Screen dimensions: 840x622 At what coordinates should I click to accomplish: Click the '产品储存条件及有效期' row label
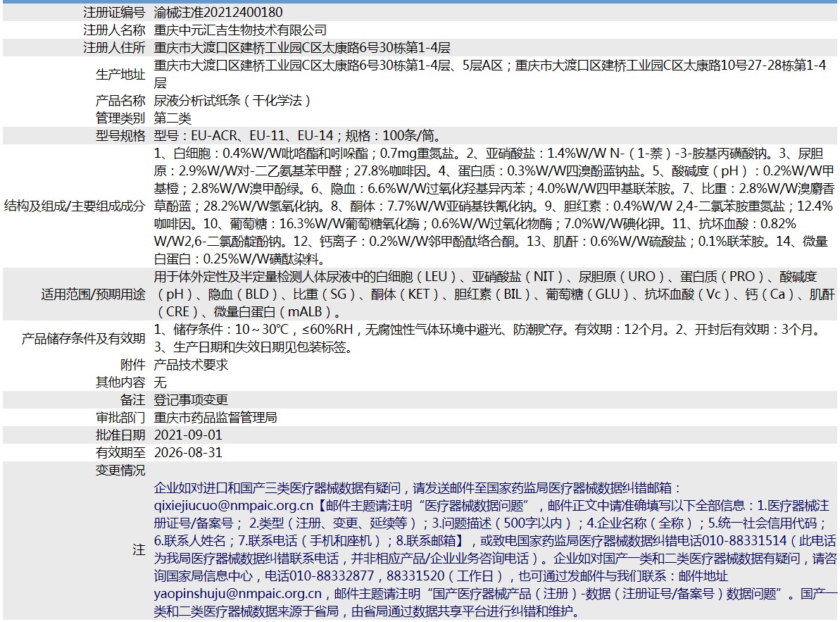(84, 339)
